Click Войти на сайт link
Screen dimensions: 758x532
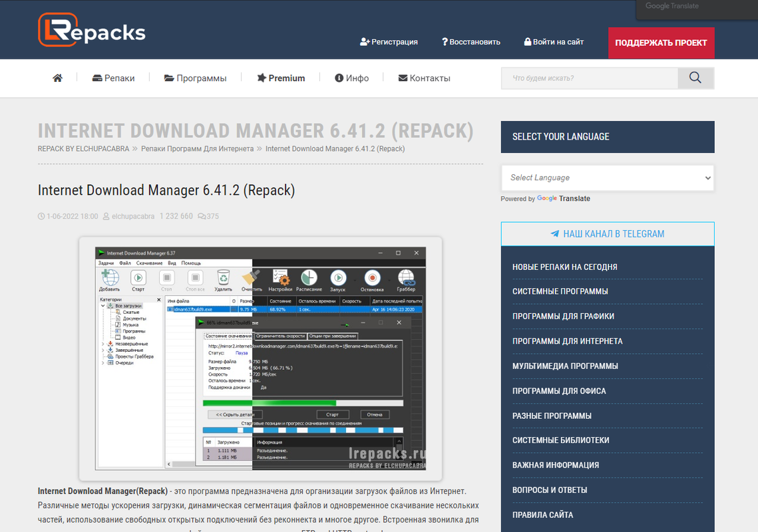click(x=554, y=42)
